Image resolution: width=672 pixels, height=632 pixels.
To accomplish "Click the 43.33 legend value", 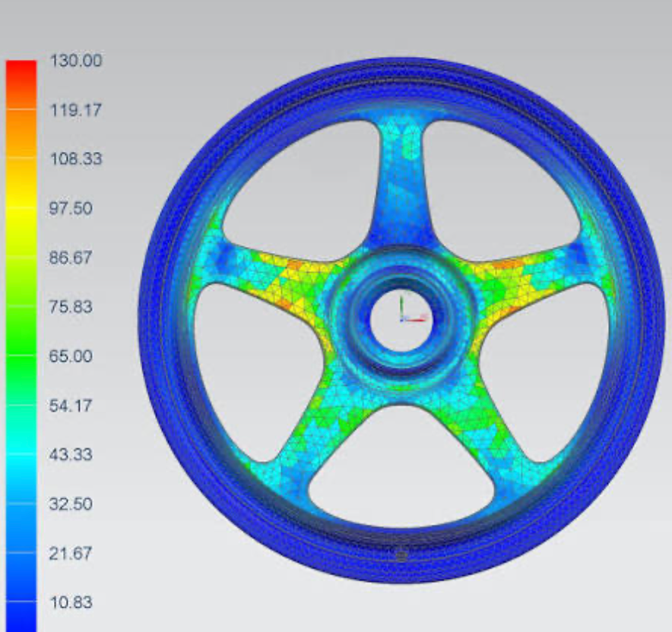I will pos(71,454).
